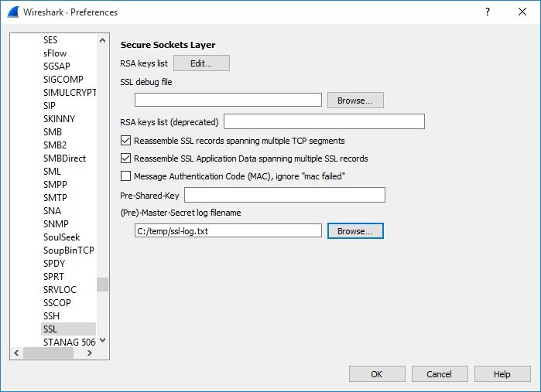541x392 pixels.
Task: Select SGSAP protocol in list
Action: pyautogui.click(x=56, y=66)
